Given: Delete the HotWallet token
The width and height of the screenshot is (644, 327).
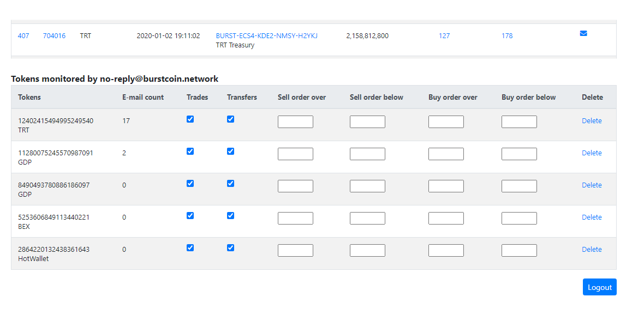Looking at the screenshot, I should tap(592, 249).
